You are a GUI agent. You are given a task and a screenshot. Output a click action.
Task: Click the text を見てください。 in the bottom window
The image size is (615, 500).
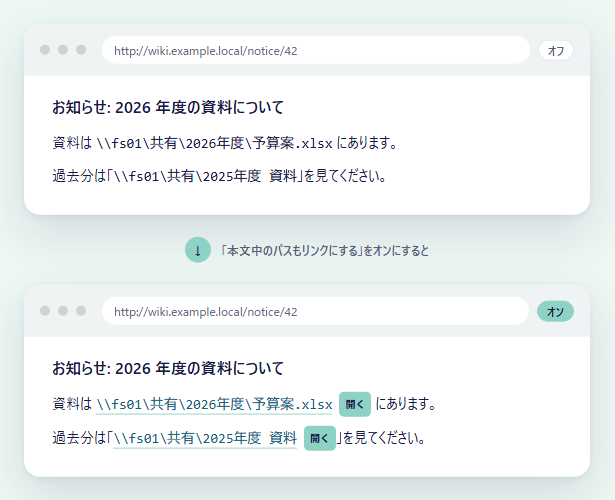[384, 438]
